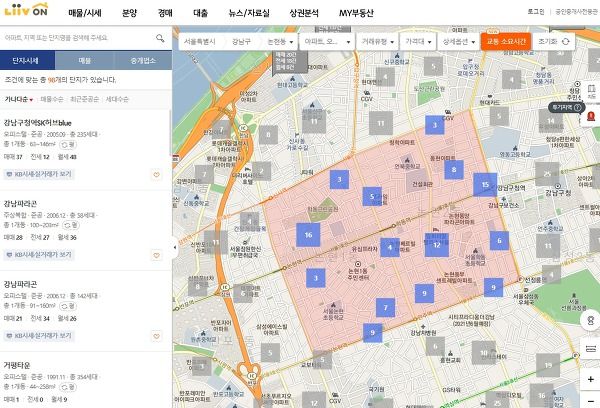Click the 투기지역 help badge
The width and height of the screenshot is (600, 408).
(x=567, y=108)
